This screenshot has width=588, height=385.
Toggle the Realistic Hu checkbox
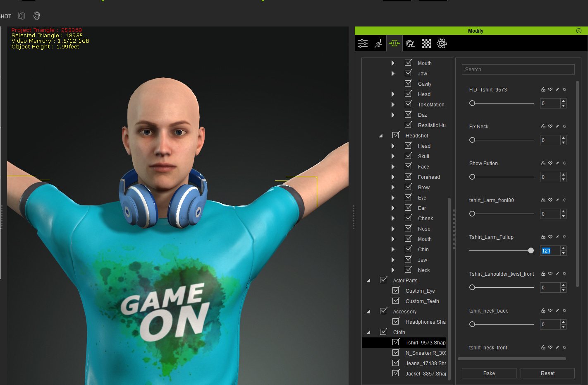pyautogui.click(x=408, y=125)
